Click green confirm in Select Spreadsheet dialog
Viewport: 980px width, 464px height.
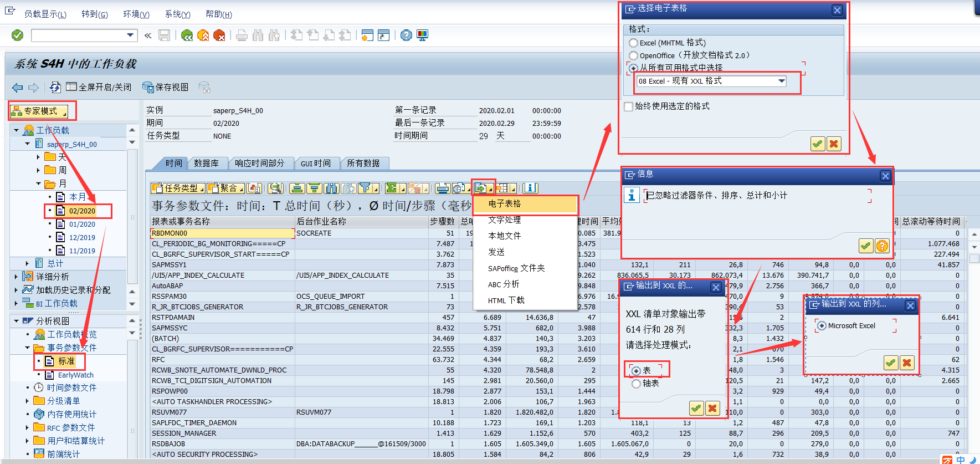tap(818, 144)
